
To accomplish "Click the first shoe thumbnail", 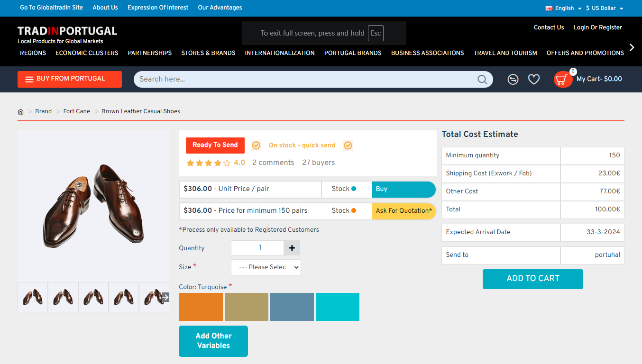I will [x=33, y=297].
